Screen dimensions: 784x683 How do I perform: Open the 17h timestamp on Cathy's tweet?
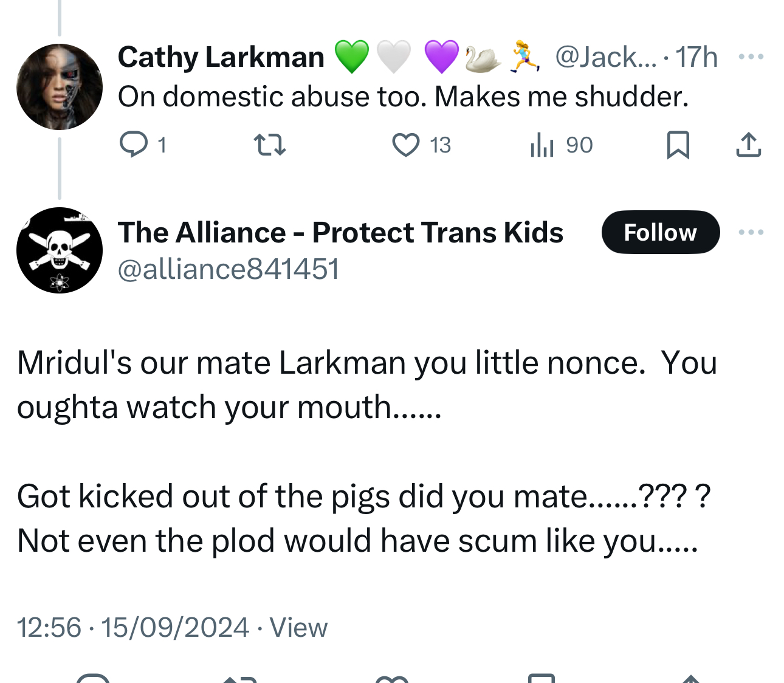696,57
